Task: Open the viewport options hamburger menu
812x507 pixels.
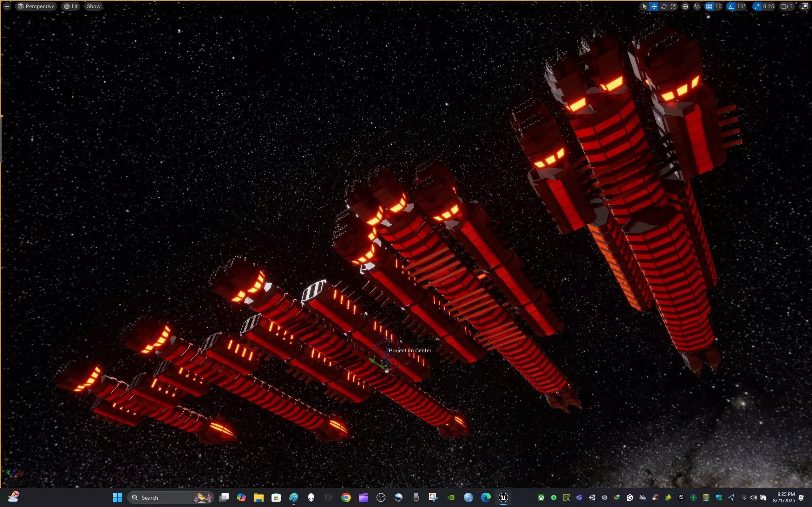Action: tap(7, 6)
